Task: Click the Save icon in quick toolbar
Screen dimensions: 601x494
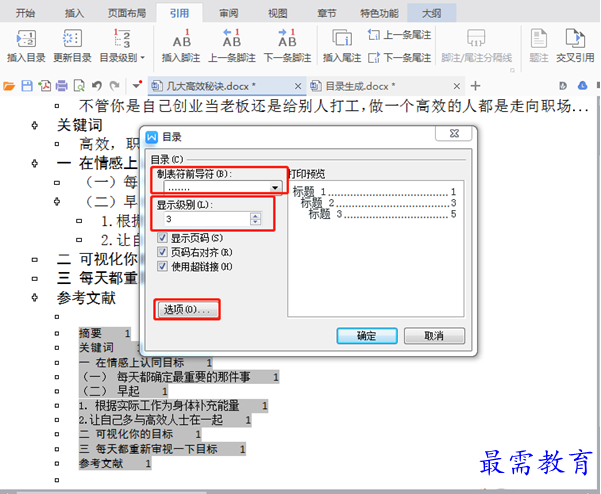Action: click(x=27, y=86)
